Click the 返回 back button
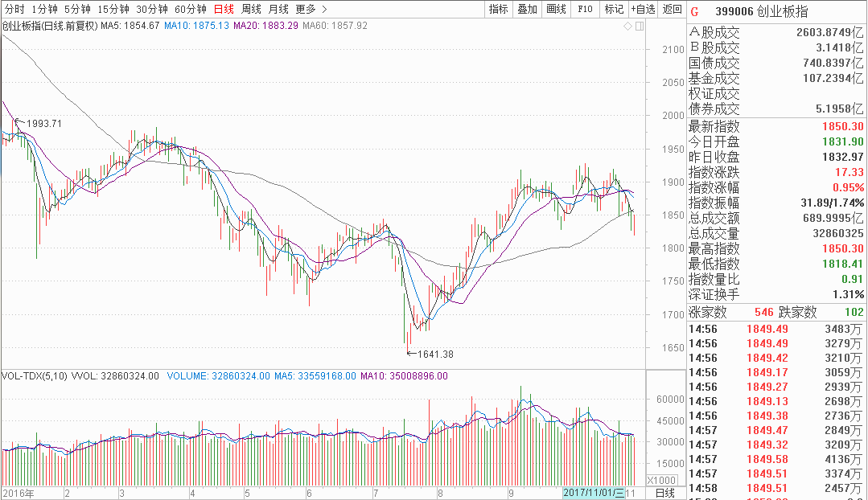Viewport: 868px width, 500px height. tap(672, 10)
